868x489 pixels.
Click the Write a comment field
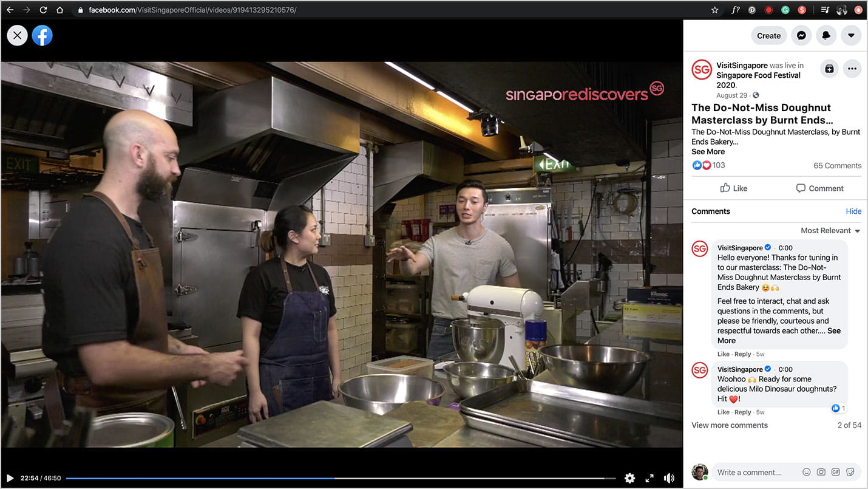click(756, 472)
